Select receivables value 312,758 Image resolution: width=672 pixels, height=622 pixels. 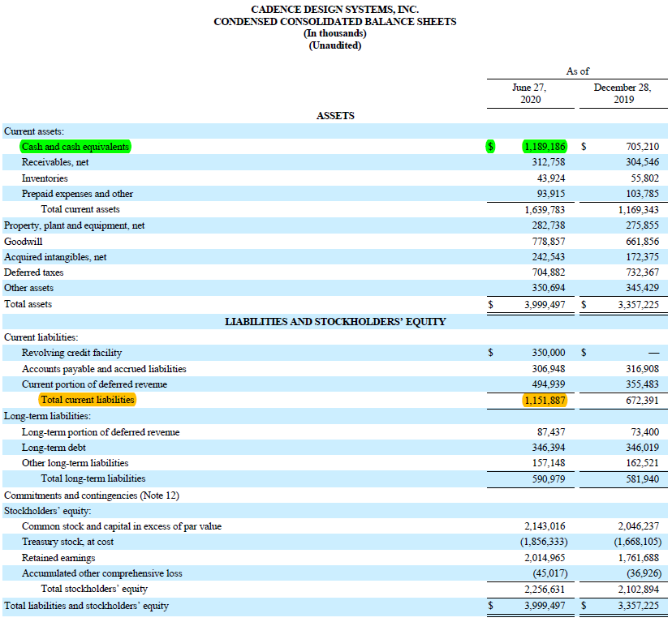pyautogui.click(x=549, y=162)
